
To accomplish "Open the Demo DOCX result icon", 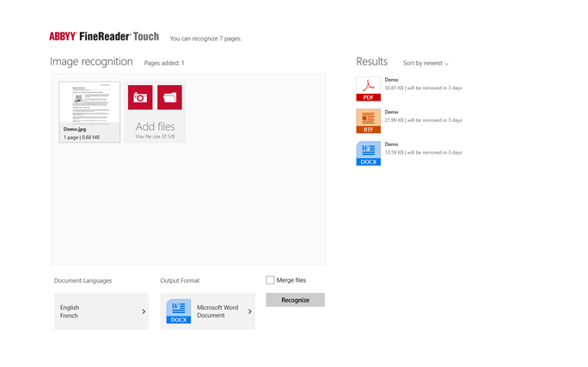I will point(368,153).
